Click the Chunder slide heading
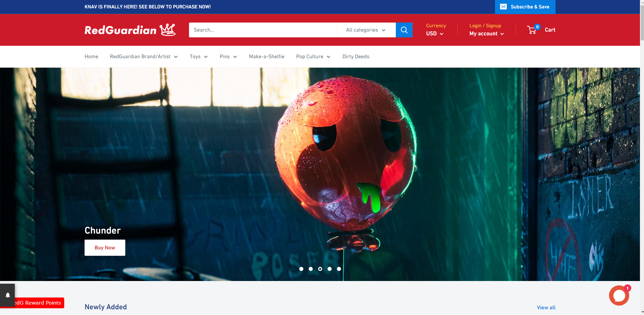 [x=103, y=231]
